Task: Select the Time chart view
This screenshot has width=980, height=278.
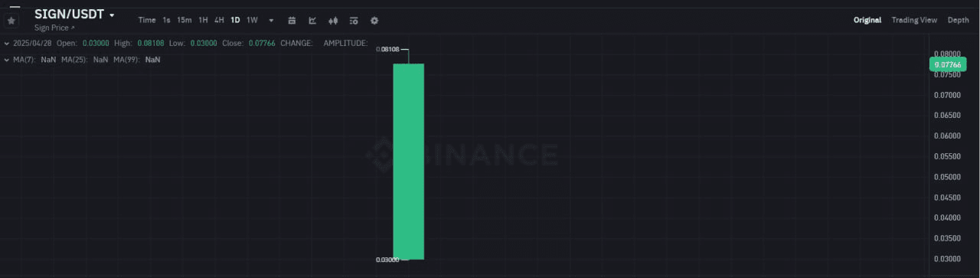Action: point(147,20)
